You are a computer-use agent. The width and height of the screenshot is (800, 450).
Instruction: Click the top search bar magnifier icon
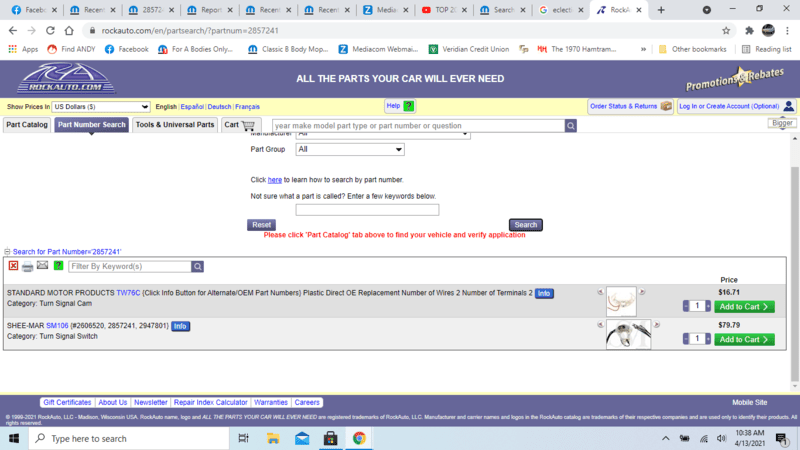pos(570,126)
